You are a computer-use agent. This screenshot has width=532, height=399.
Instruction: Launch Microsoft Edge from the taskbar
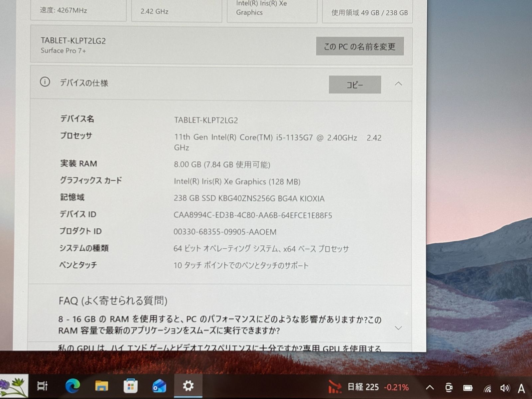72,386
